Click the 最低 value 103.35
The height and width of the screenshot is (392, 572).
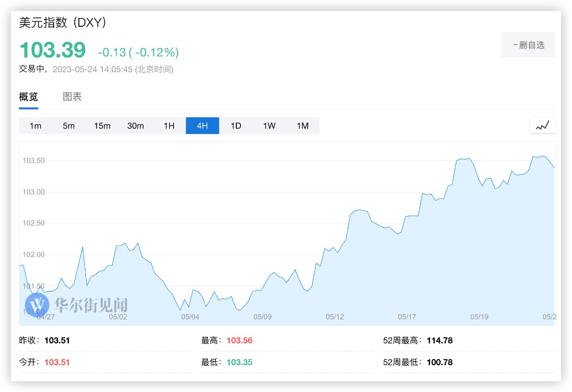(x=240, y=362)
